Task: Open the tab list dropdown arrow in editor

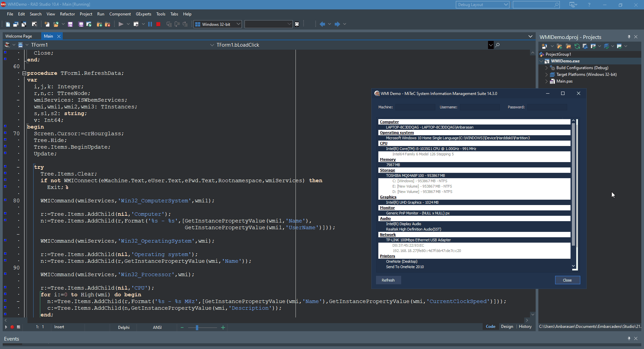Action: click(530, 36)
